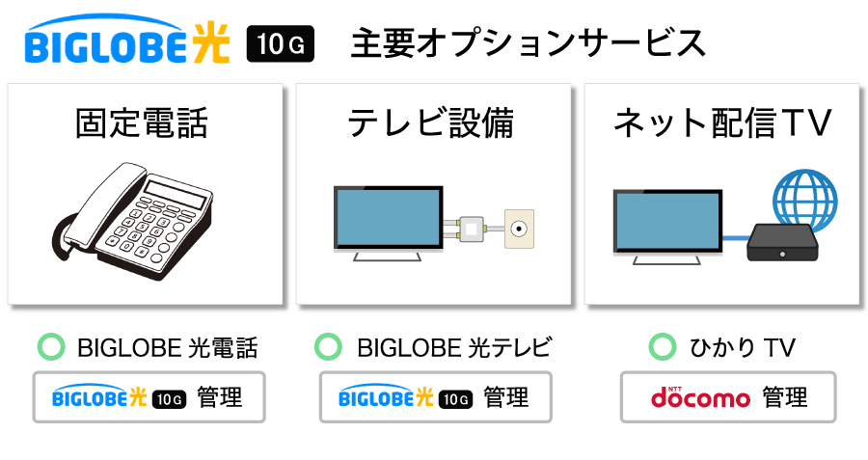
Task: Click the 主要オプションサービス heading
Action: point(528,44)
